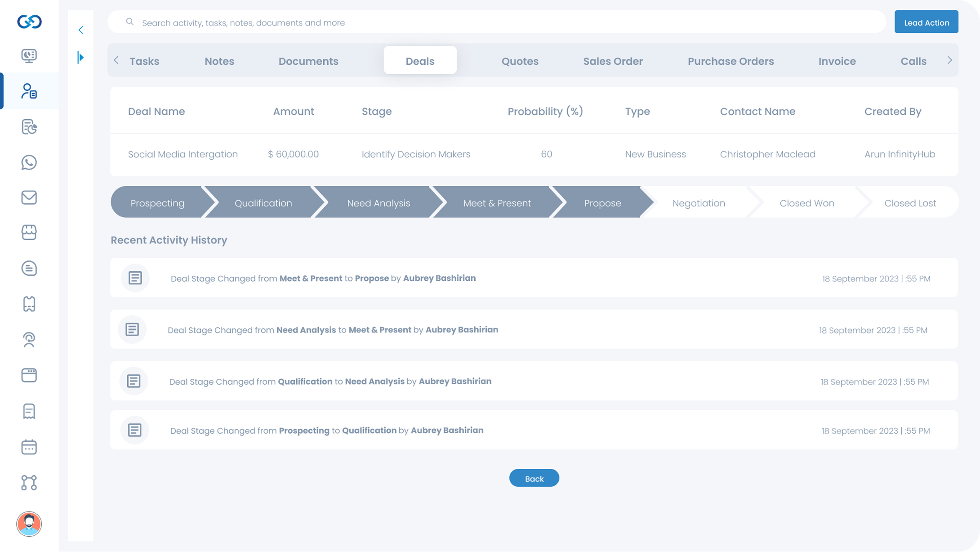Open the Purchase Orders tab
Image resolution: width=980 pixels, height=552 pixels.
[x=731, y=61]
